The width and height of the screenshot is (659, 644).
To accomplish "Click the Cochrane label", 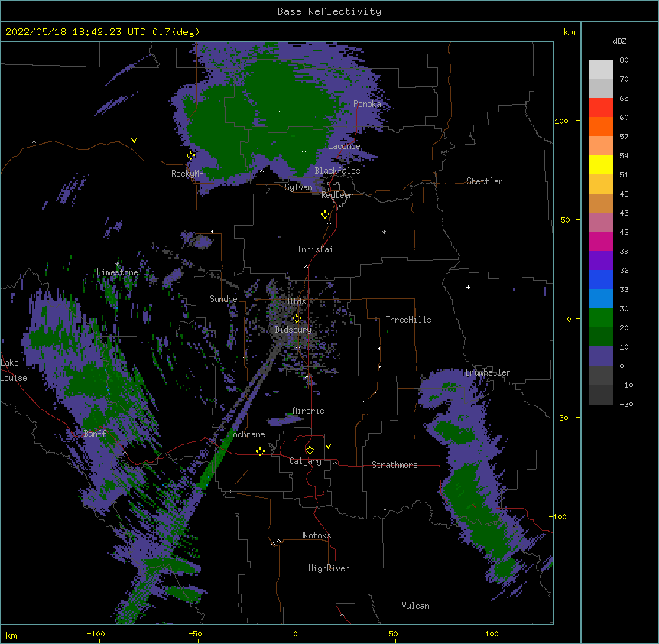I will click(x=246, y=434).
